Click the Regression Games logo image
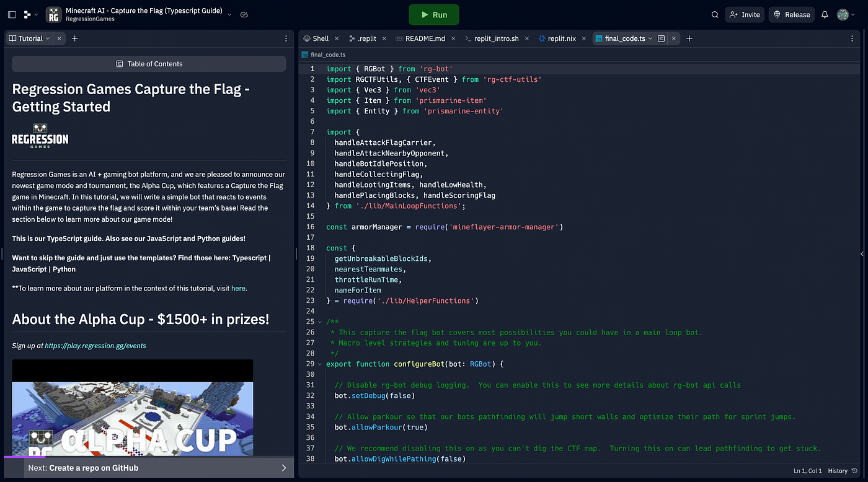The width and height of the screenshot is (868, 482). pyautogui.click(x=40, y=136)
